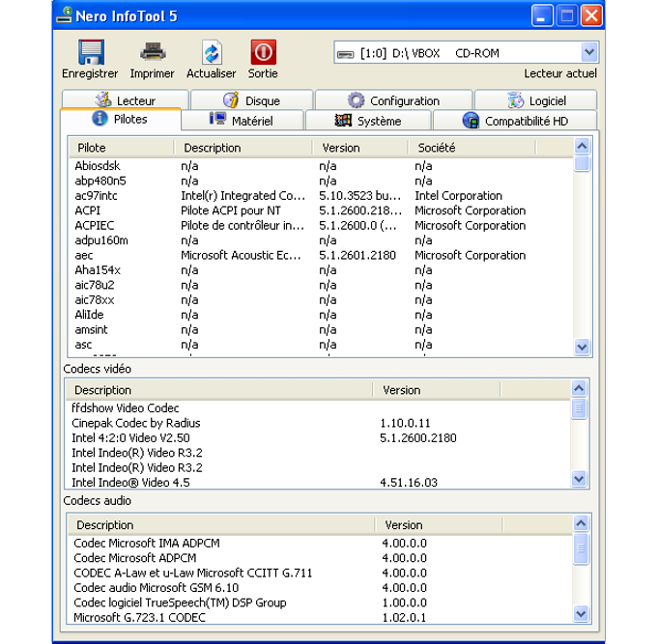The height and width of the screenshot is (644, 657).
Task: Click the Actualiser button label
Action: [212, 73]
